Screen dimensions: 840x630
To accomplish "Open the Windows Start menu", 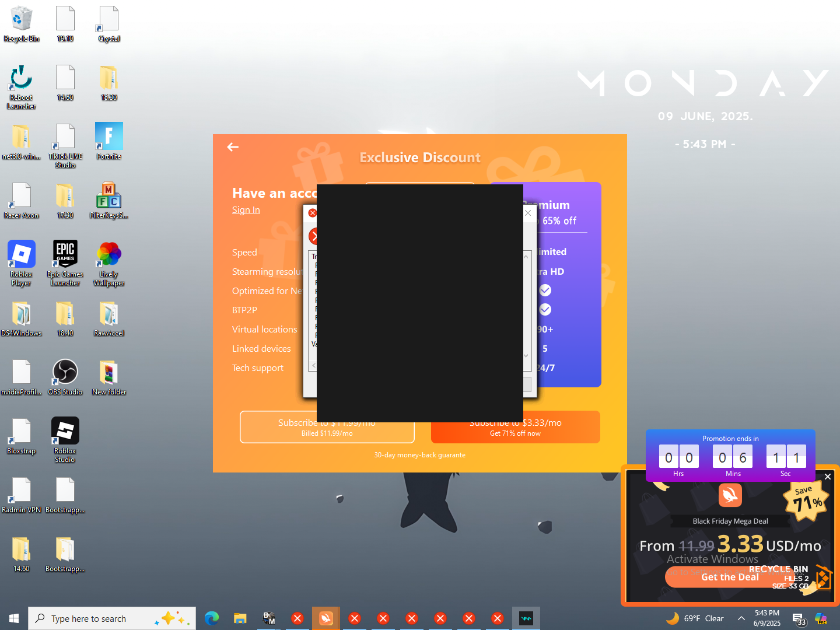I will tap(14, 618).
